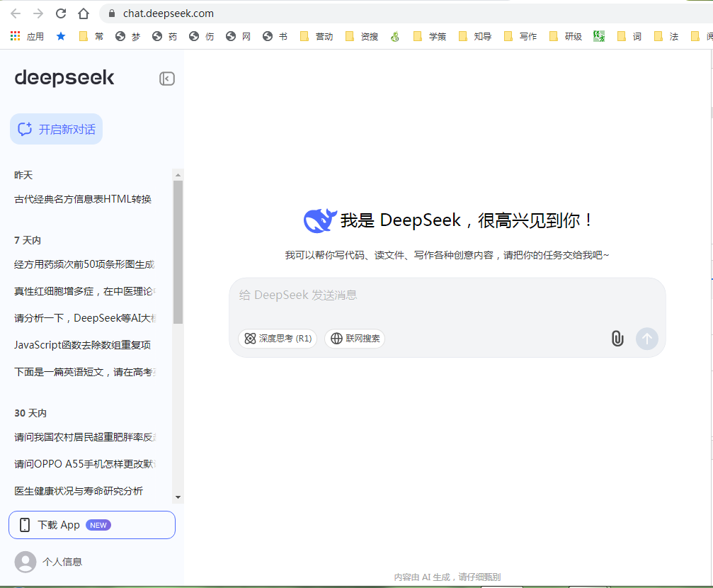
Task: Go to the browser home page icon
Action: click(x=84, y=13)
